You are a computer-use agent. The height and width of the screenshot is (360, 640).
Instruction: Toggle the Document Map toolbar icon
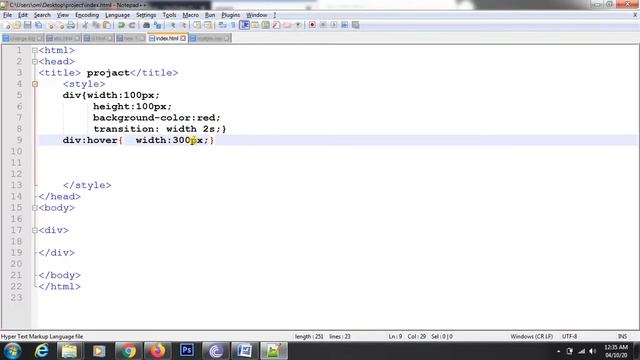(x=266, y=25)
